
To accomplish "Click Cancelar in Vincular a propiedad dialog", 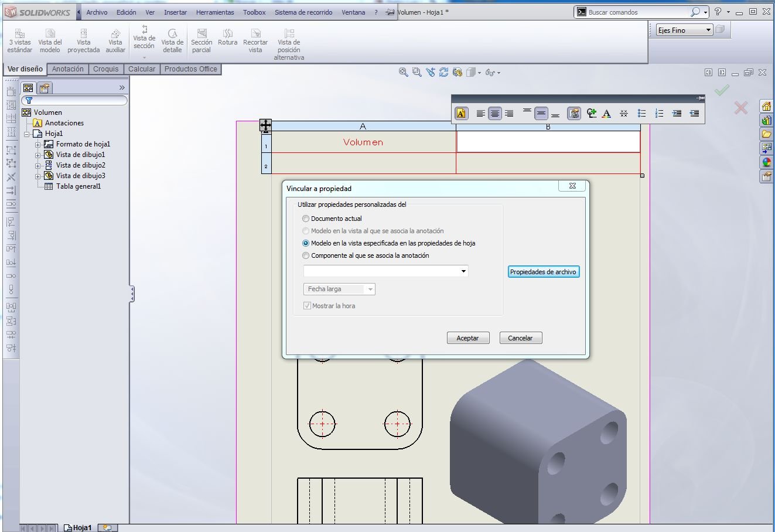I will tap(520, 338).
